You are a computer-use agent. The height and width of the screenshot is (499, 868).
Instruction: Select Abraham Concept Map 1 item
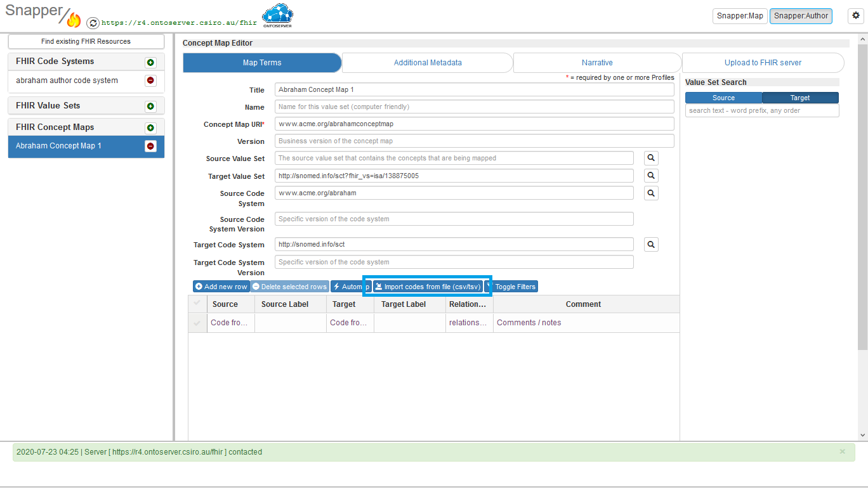click(x=86, y=146)
